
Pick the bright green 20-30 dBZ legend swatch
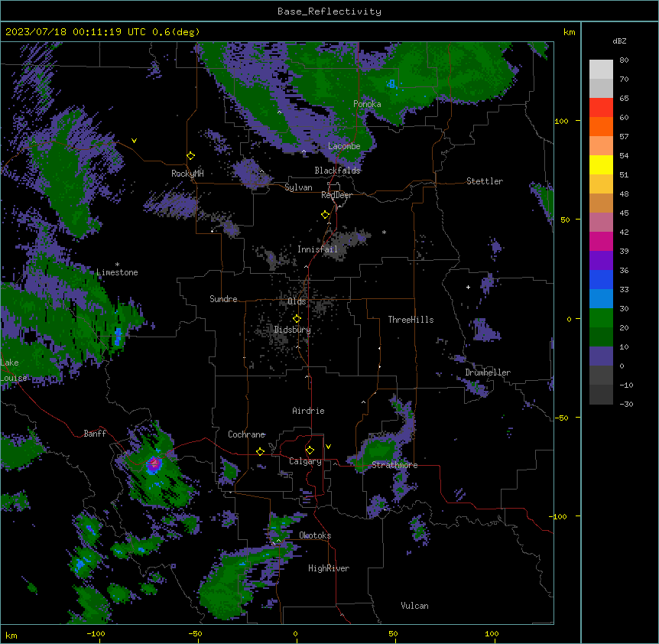pos(601,318)
